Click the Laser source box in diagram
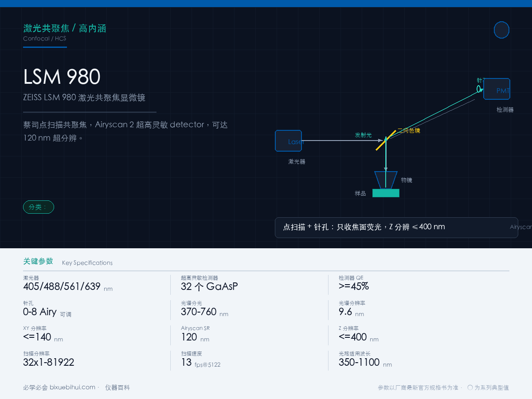 289,141
